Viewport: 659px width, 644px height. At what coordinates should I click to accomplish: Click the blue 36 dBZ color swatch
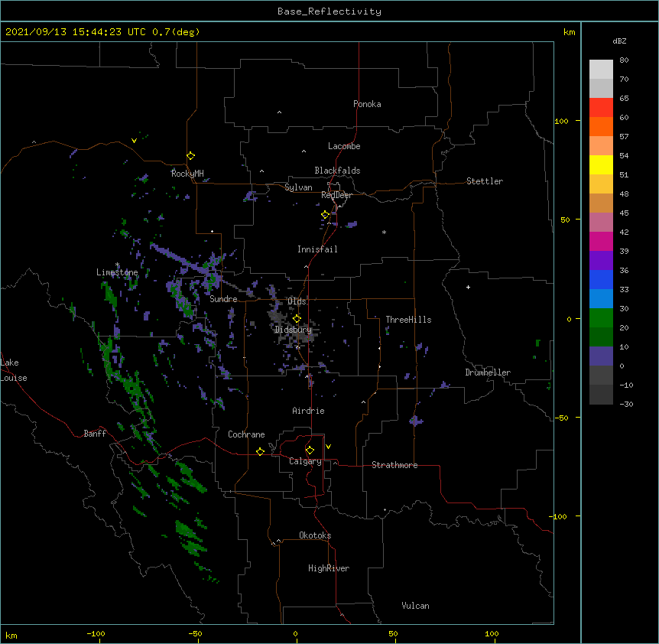pyautogui.click(x=601, y=279)
